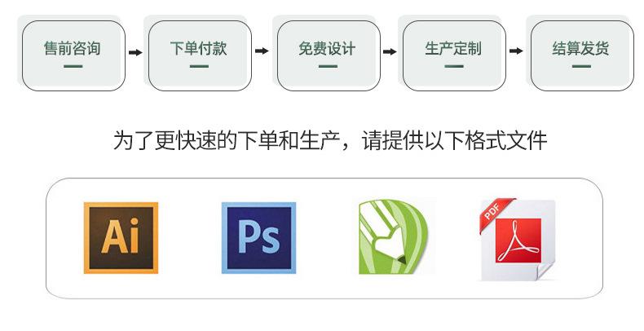Click the green dash under 免费设计
Viewport: 644px width, 331px height.
click(x=329, y=66)
